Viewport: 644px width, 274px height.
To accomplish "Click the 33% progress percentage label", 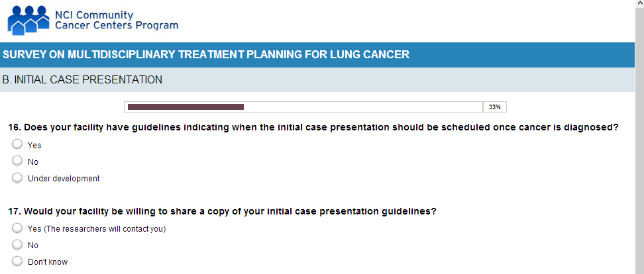I will click(494, 107).
